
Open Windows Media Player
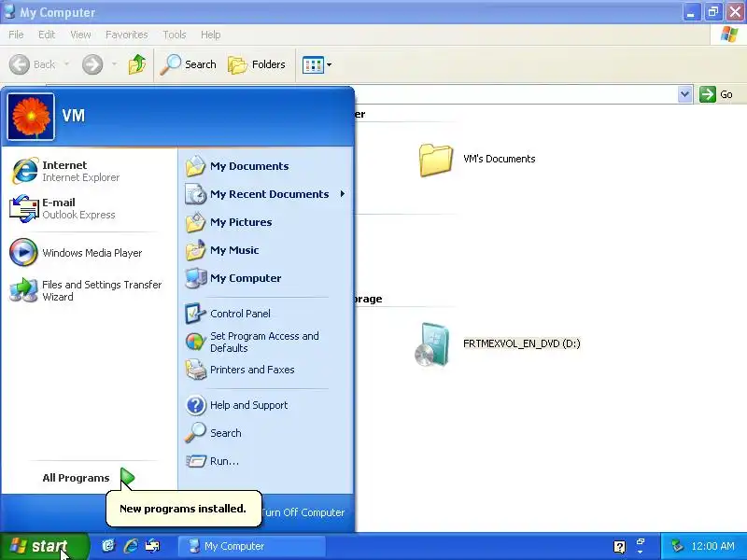click(x=89, y=252)
